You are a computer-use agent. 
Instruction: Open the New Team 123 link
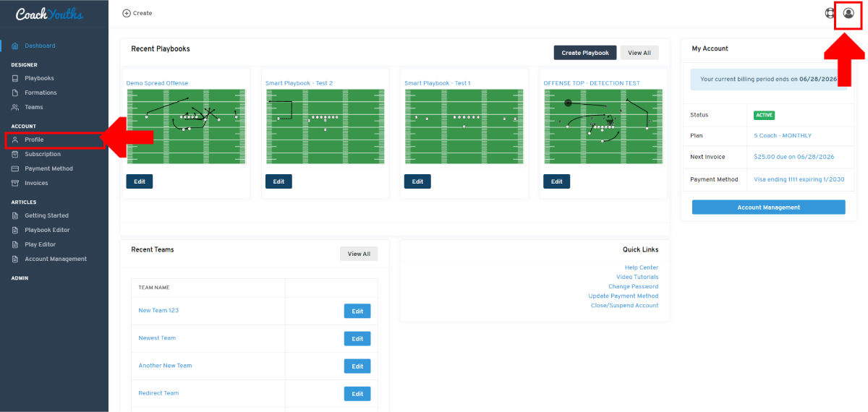coord(158,310)
